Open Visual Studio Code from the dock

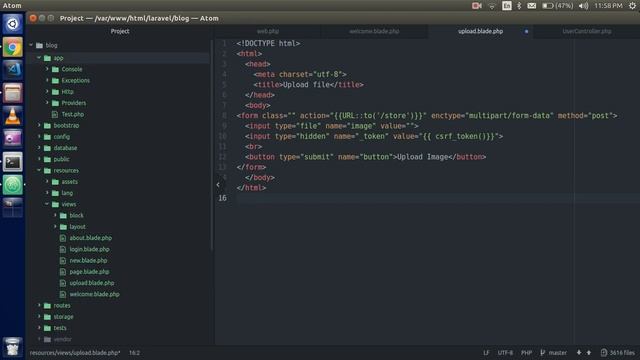(x=13, y=70)
